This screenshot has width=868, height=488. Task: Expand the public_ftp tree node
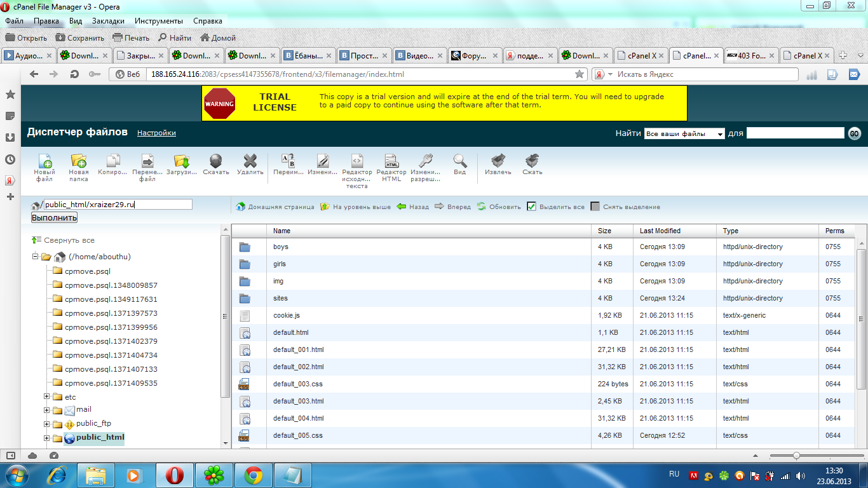point(47,424)
